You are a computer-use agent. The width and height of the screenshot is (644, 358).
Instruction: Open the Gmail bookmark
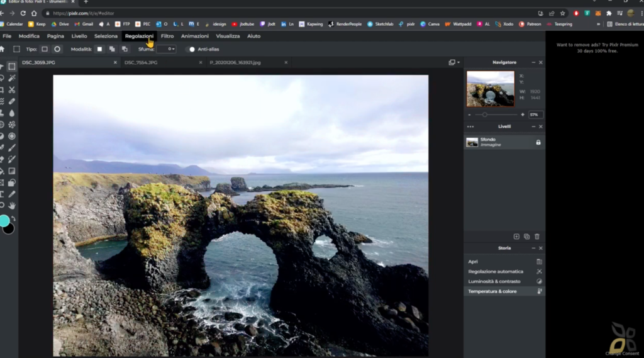click(84, 25)
